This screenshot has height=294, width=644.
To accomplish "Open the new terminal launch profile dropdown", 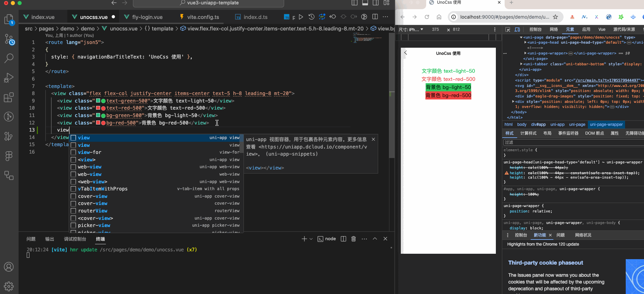I will [x=311, y=239].
